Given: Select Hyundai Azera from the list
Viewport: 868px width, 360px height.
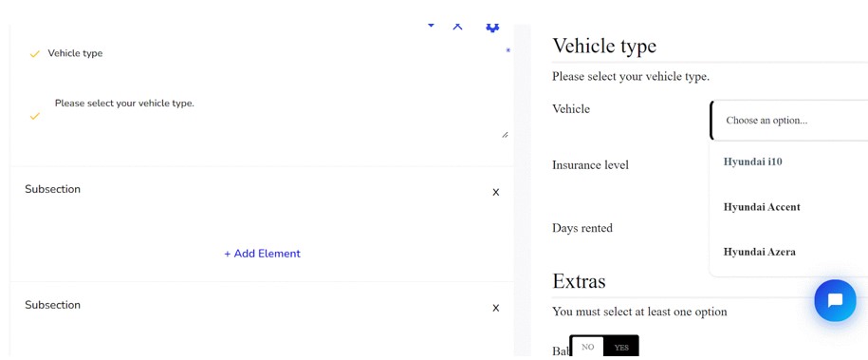Looking at the screenshot, I should [x=760, y=252].
